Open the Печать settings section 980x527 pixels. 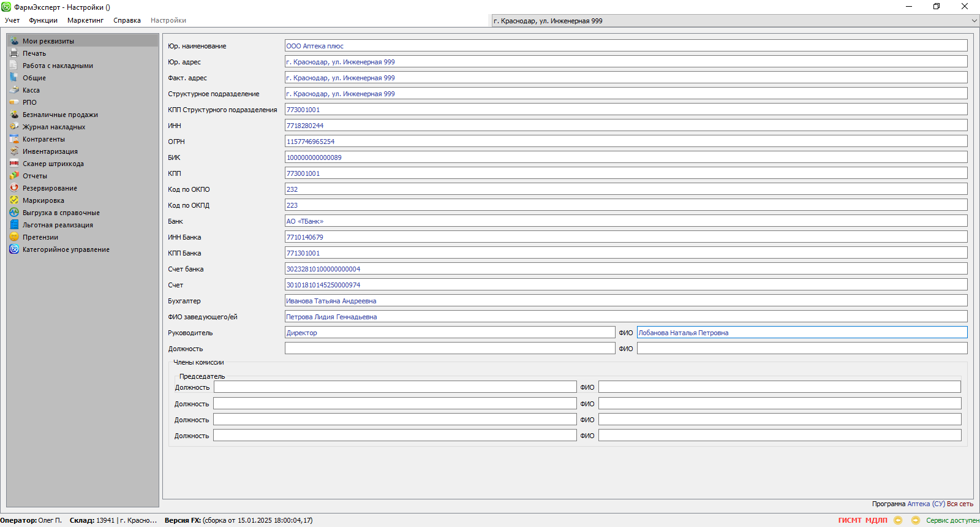pyautogui.click(x=34, y=53)
